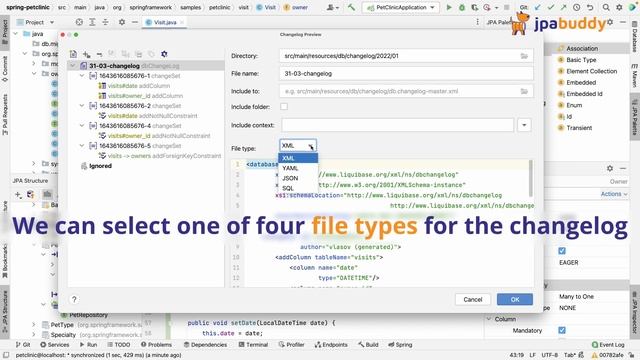Viewport: 640px width, 360px height.
Task: Browse for Directory folder icon
Action: (x=524, y=56)
